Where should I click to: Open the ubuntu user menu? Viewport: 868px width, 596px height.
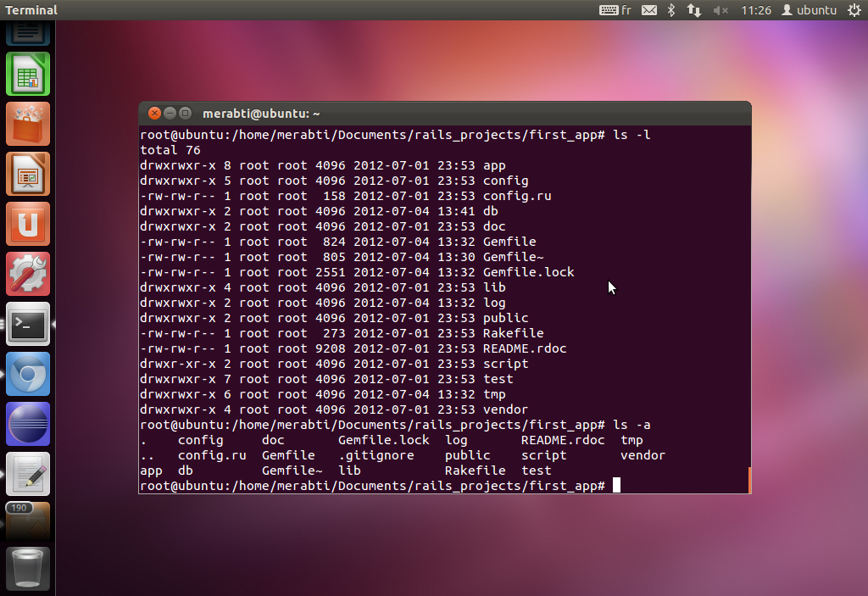(809, 10)
